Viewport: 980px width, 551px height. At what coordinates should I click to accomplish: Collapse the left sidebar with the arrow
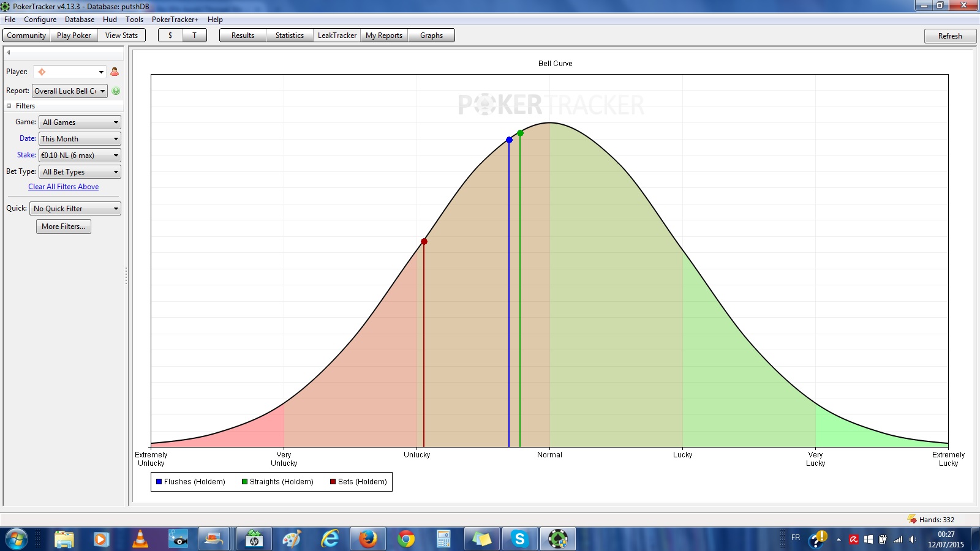[x=9, y=53]
